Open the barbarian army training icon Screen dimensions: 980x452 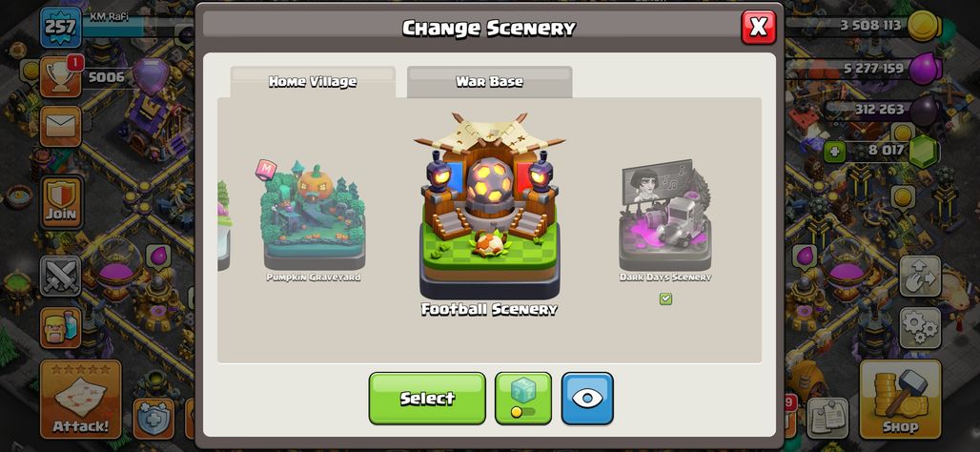[61, 328]
